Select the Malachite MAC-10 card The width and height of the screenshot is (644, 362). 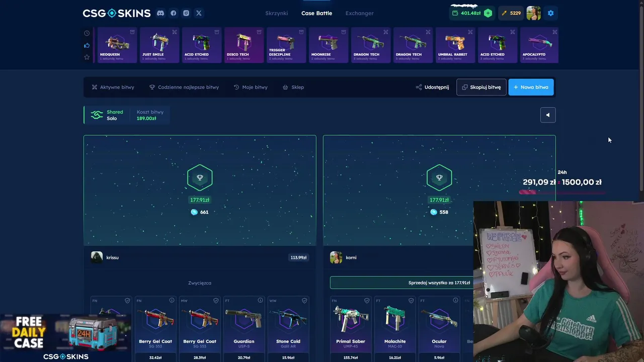point(395,329)
